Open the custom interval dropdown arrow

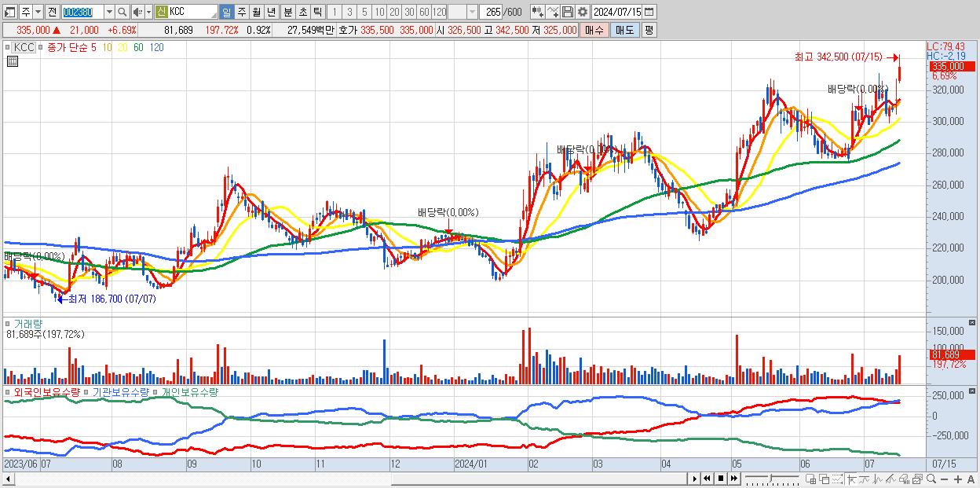click(x=472, y=12)
